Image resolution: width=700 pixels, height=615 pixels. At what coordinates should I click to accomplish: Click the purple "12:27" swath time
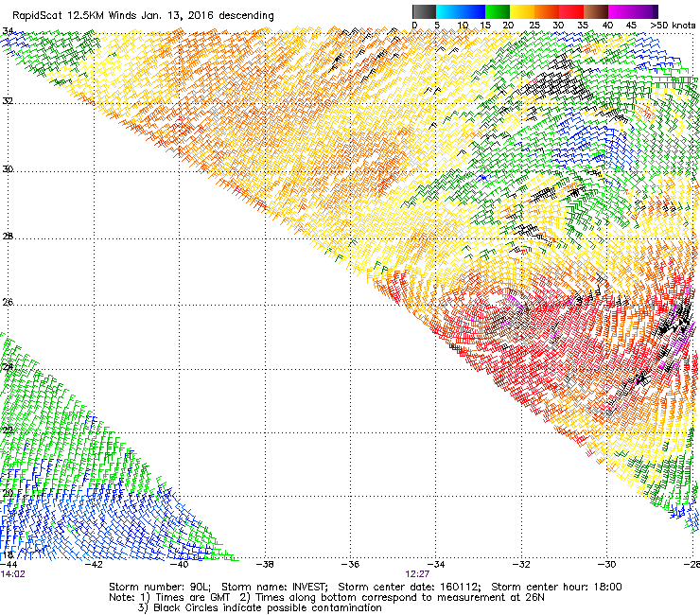pos(417,574)
